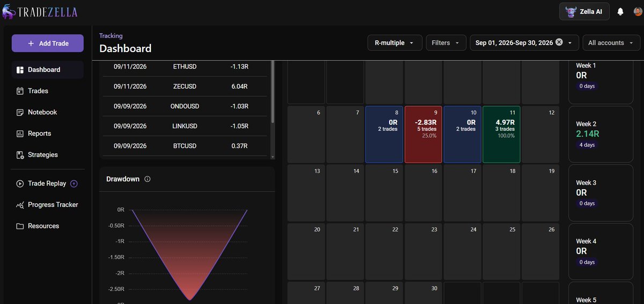Click the Trade Replay upgrade arrow icon
Image resolution: width=644 pixels, height=304 pixels.
click(x=74, y=183)
